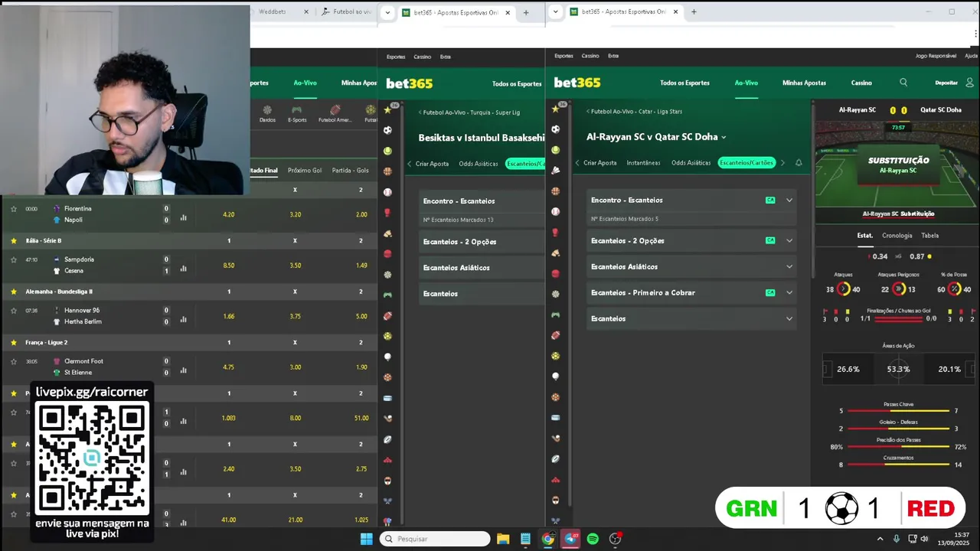Screen dimensions: 980x551
Task: Select tennis ball icon in Besiktas window sidebar
Action: tap(387, 151)
